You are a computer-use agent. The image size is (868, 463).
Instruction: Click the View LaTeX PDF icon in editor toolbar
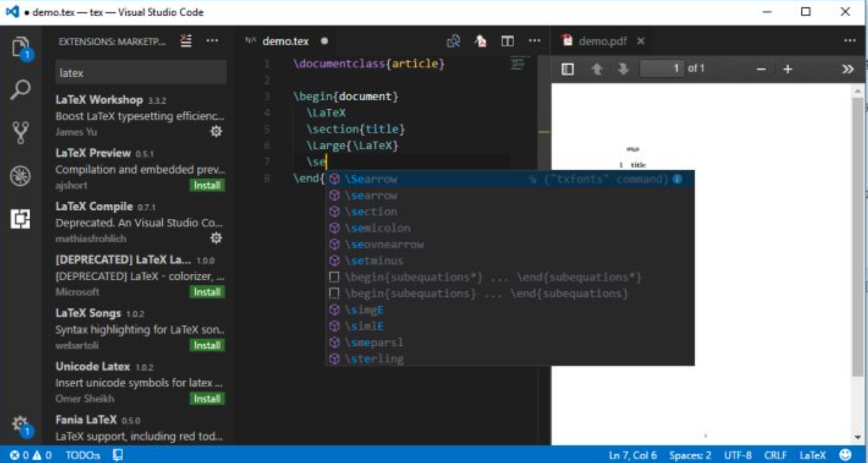[454, 41]
